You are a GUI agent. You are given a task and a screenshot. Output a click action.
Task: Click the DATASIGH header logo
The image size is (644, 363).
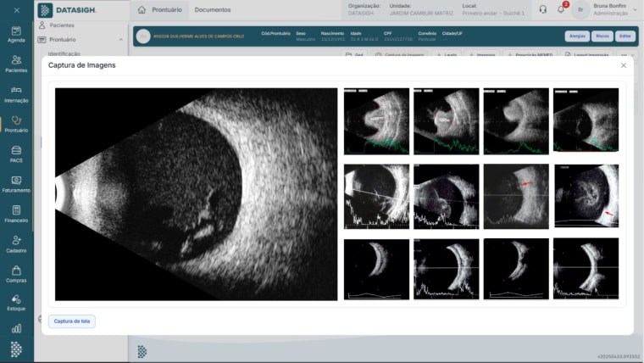tap(67, 10)
